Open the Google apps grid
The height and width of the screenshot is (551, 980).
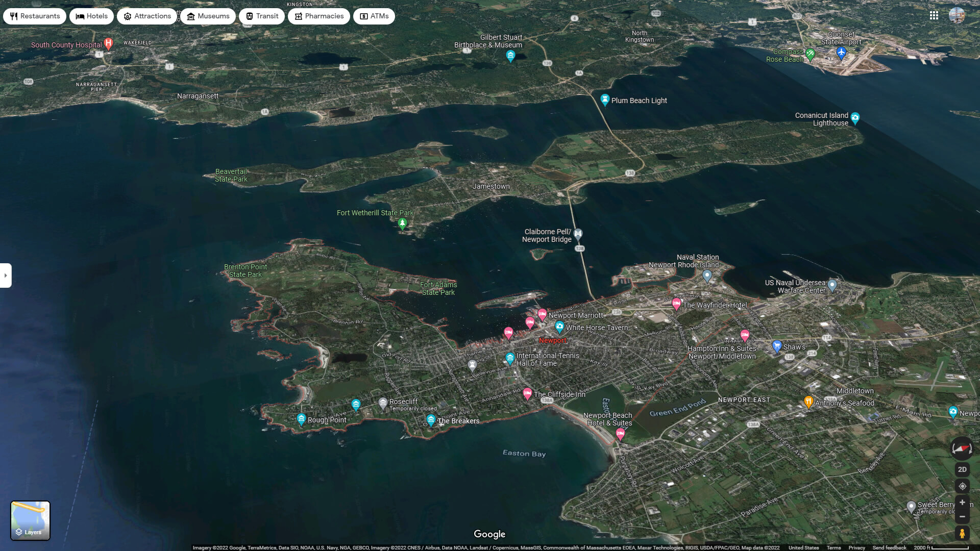[934, 16]
